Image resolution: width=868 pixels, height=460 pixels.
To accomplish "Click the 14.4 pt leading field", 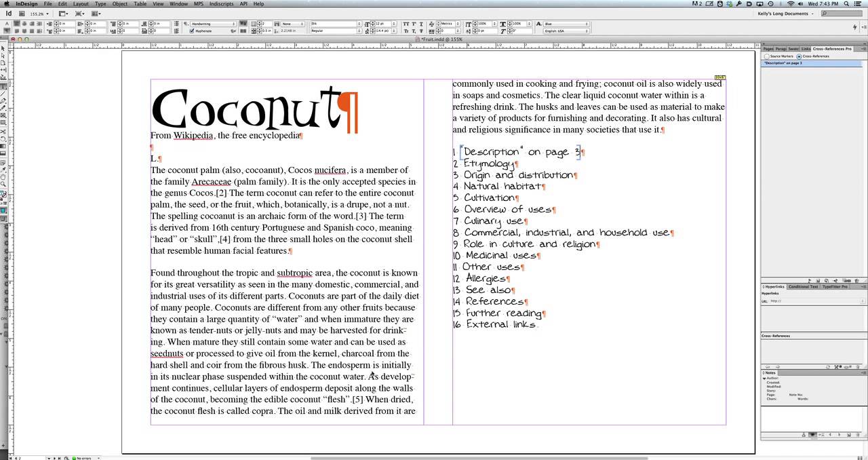I will (382, 31).
